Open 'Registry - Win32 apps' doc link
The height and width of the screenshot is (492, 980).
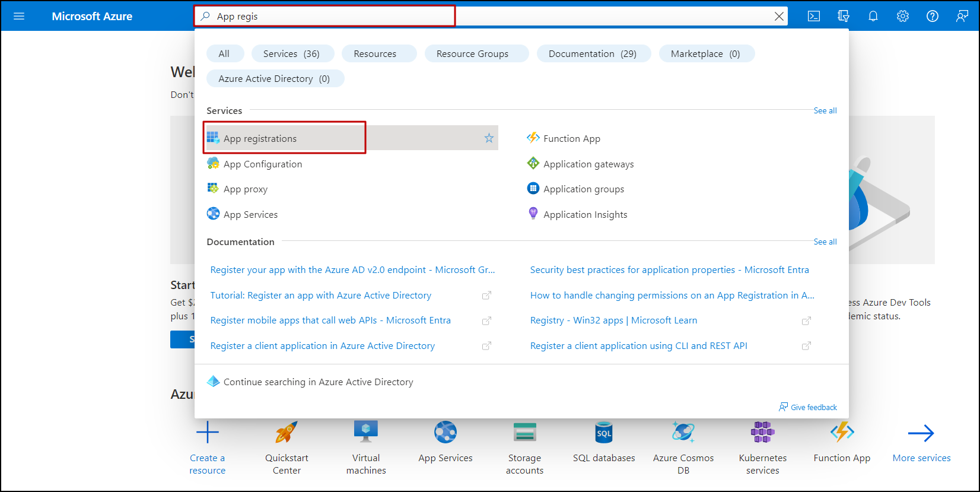tap(614, 320)
